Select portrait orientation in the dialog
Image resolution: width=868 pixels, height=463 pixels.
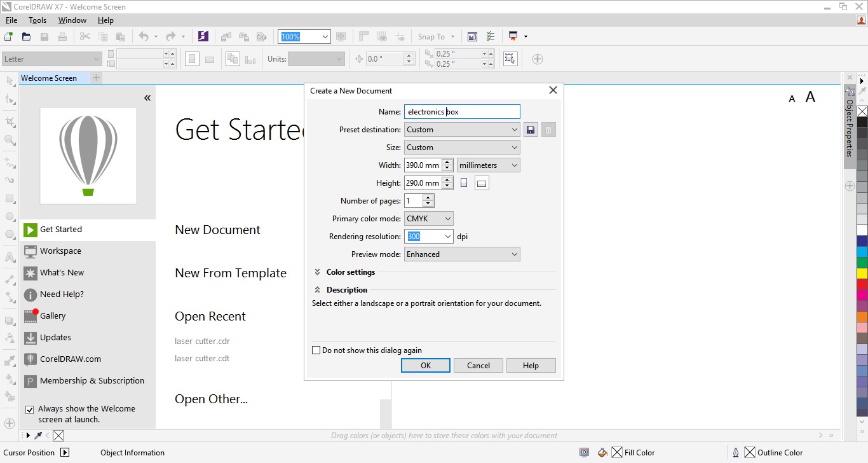click(464, 183)
